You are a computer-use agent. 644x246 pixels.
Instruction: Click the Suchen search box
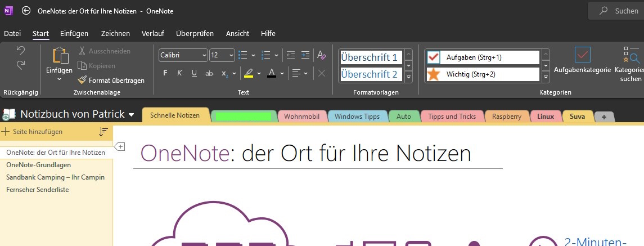pos(616,11)
